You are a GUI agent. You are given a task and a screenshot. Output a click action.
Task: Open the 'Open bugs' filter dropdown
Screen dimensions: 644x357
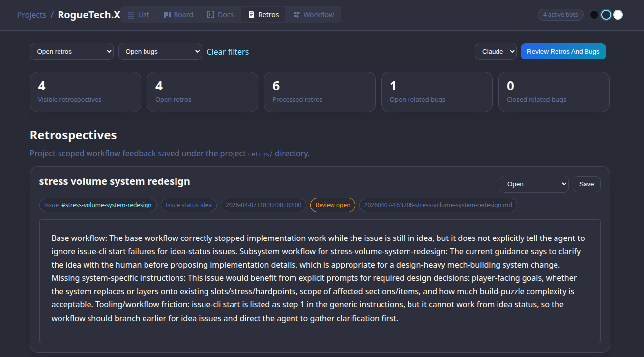click(160, 51)
